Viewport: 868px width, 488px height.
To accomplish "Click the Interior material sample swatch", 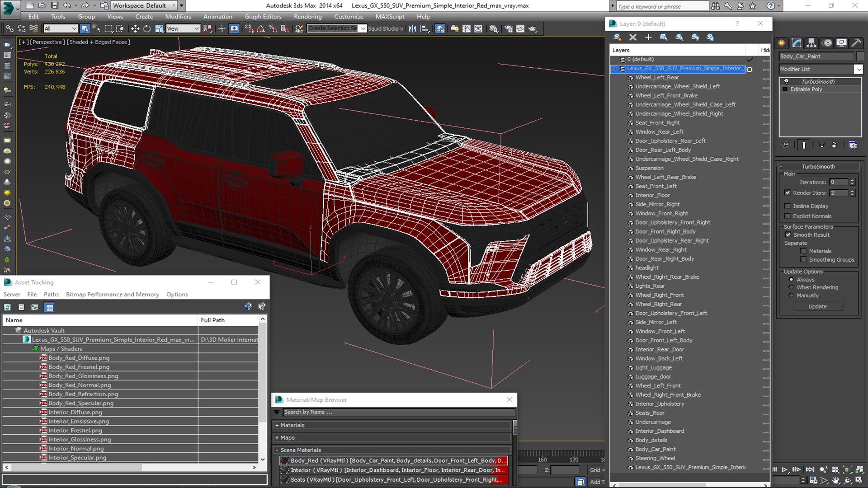I will [284, 470].
